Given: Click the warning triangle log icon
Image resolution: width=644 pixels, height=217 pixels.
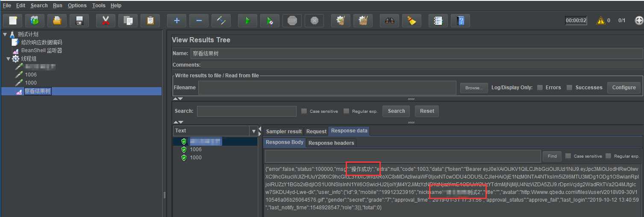Looking at the screenshot, I should pyautogui.click(x=601, y=21).
